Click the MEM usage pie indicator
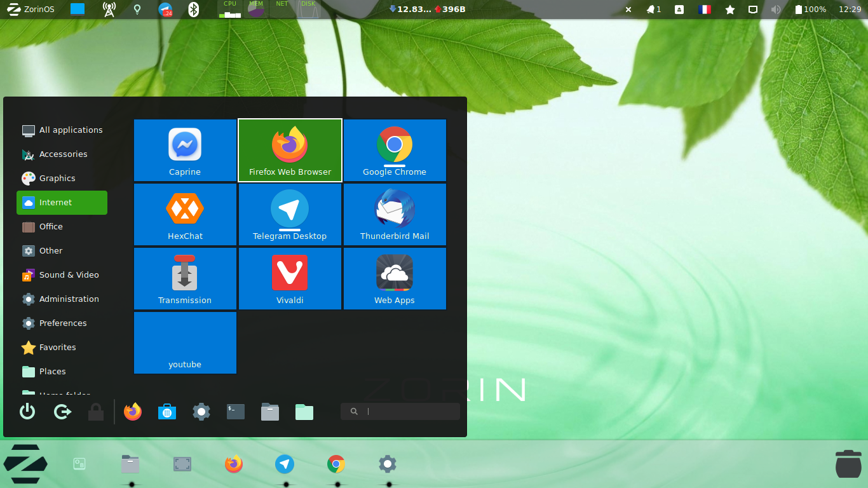Viewport: 868px width, 488px height. point(256,9)
